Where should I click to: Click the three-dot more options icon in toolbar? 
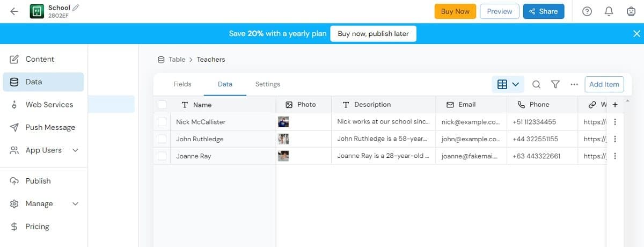coord(574,84)
